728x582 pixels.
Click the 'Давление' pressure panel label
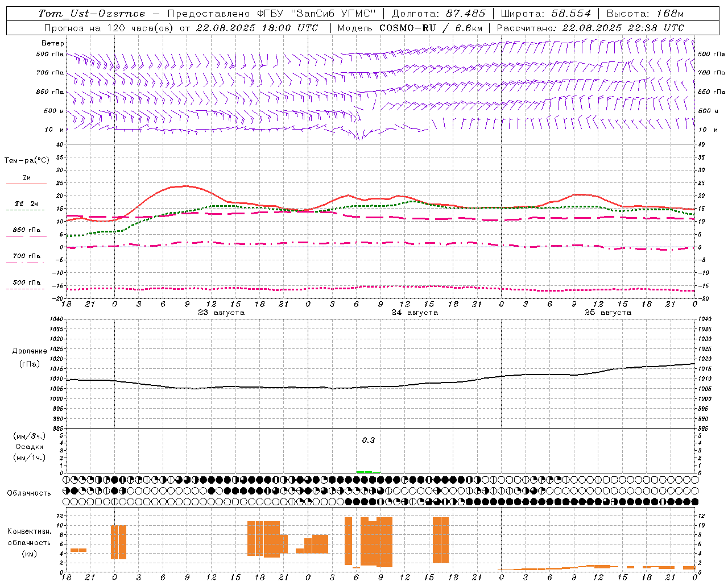pyautogui.click(x=30, y=351)
